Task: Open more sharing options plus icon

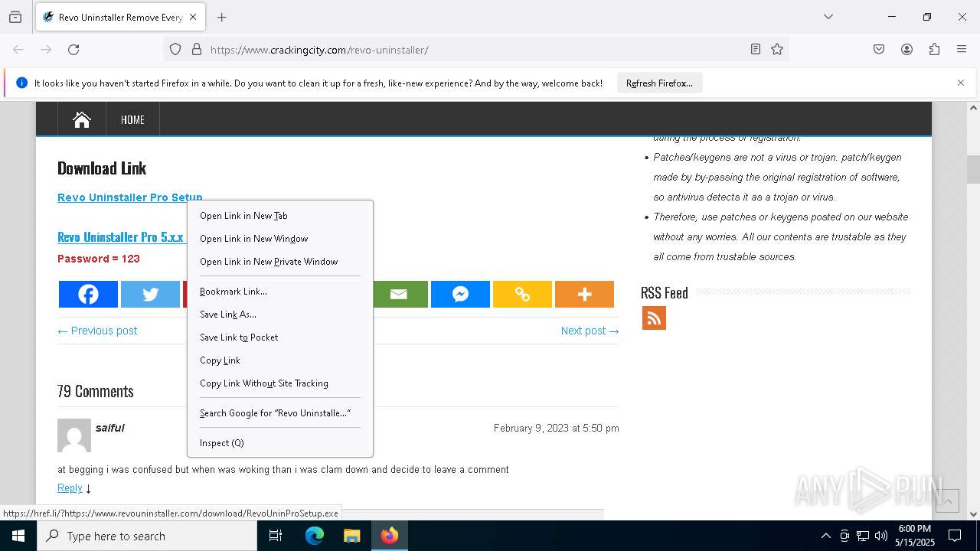Action: 584,295
